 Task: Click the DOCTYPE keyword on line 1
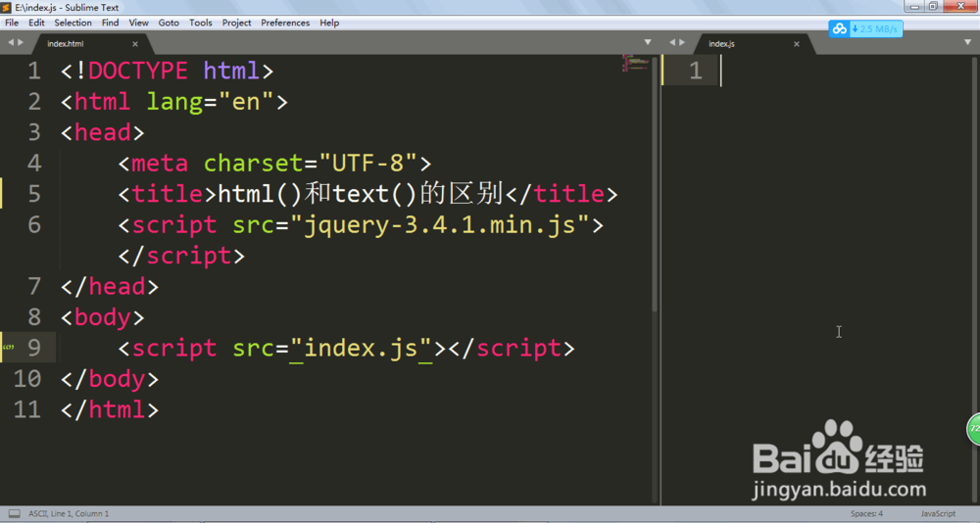coord(137,71)
